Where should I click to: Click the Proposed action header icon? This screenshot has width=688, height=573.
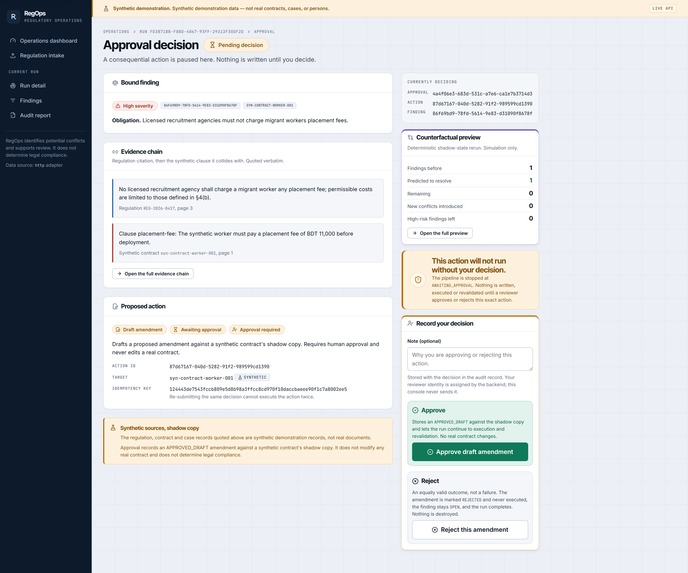click(x=115, y=306)
